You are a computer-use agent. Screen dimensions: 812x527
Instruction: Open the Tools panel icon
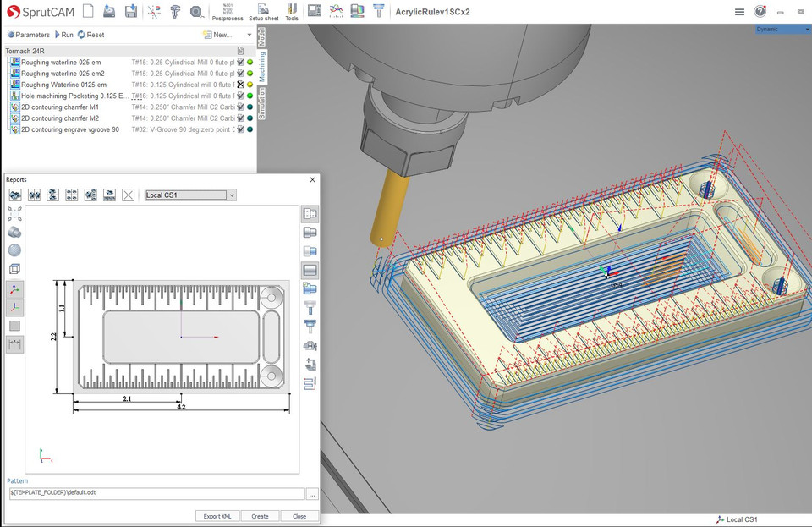292,12
